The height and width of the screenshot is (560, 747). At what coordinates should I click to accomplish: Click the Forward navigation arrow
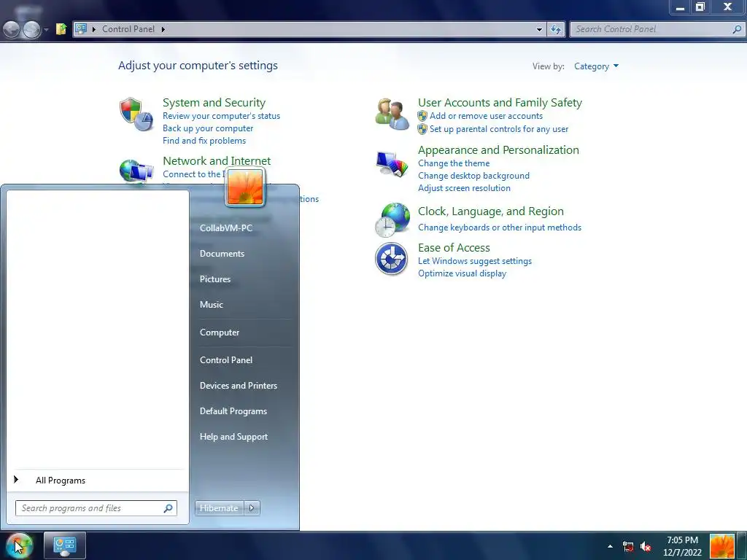point(32,29)
